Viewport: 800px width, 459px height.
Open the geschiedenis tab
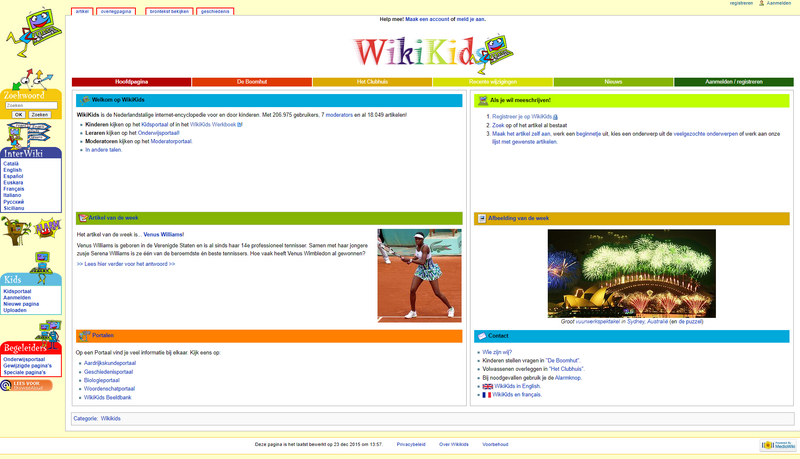pos(215,11)
